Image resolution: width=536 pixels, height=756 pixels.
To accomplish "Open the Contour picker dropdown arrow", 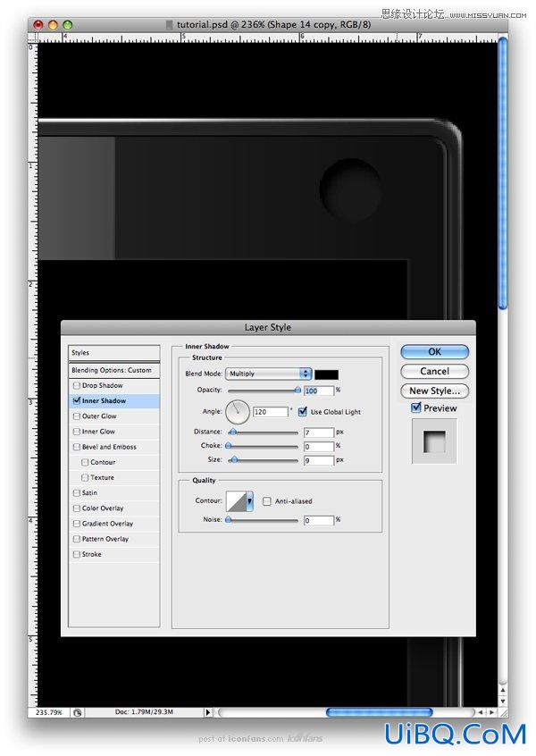I will [x=249, y=501].
